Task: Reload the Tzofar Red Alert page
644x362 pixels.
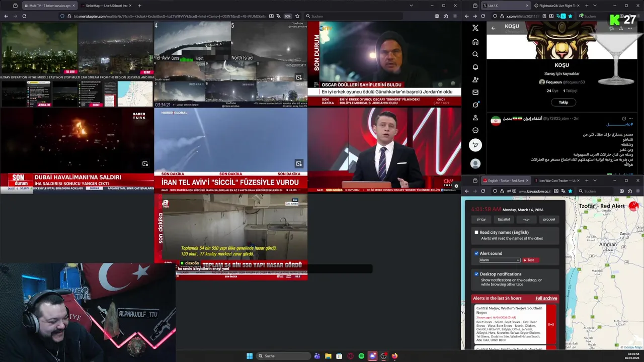Action: pyautogui.click(x=483, y=191)
